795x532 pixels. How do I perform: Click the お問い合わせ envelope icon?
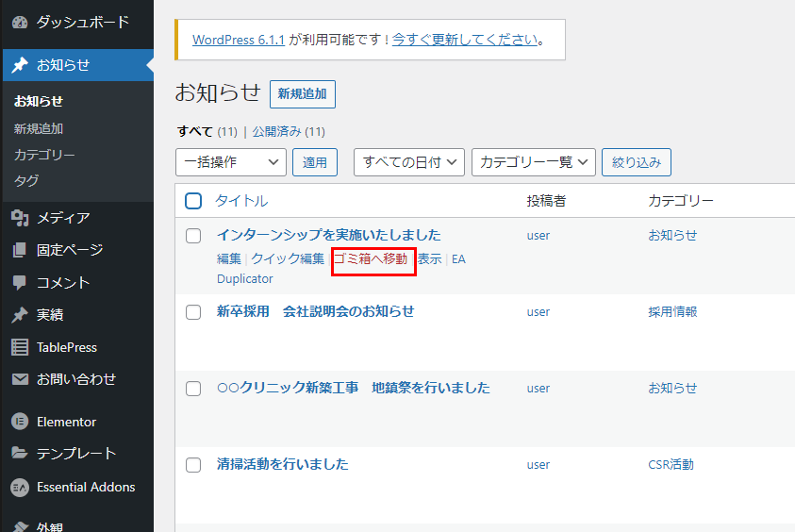tap(19, 379)
